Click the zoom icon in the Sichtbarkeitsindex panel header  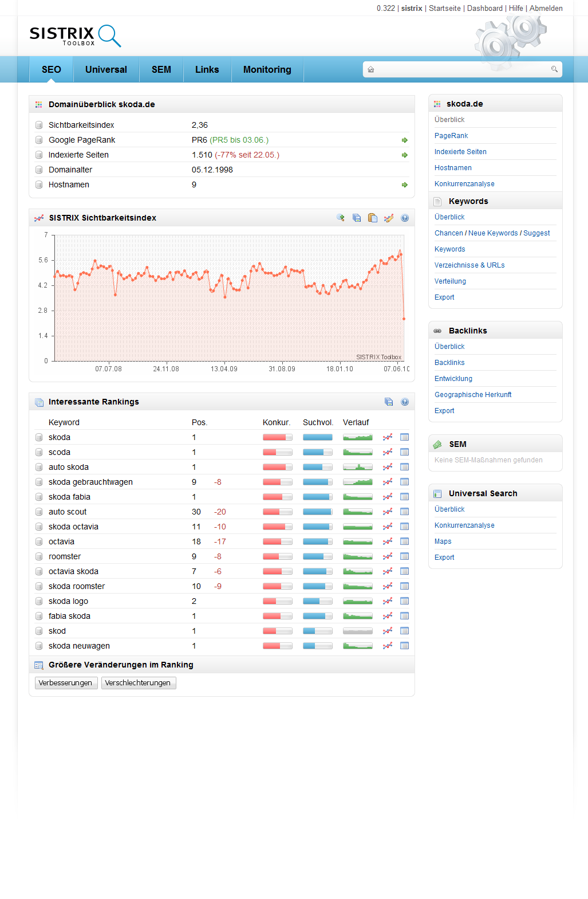pos(341,218)
